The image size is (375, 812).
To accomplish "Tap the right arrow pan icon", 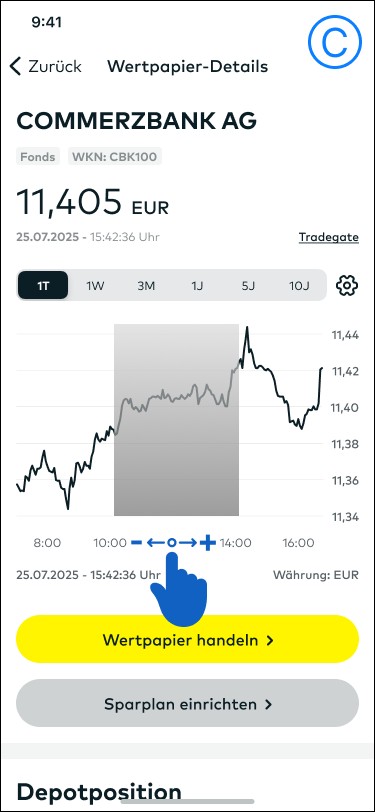I will (188, 543).
